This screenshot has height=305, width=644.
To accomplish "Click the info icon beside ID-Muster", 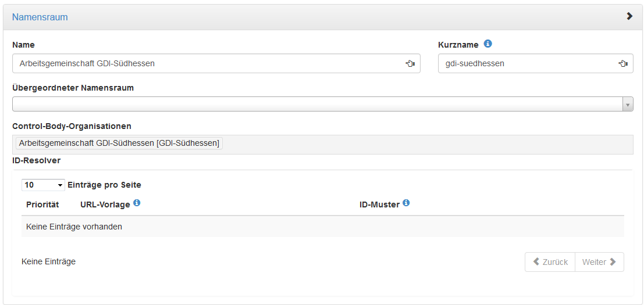I will click(406, 203).
